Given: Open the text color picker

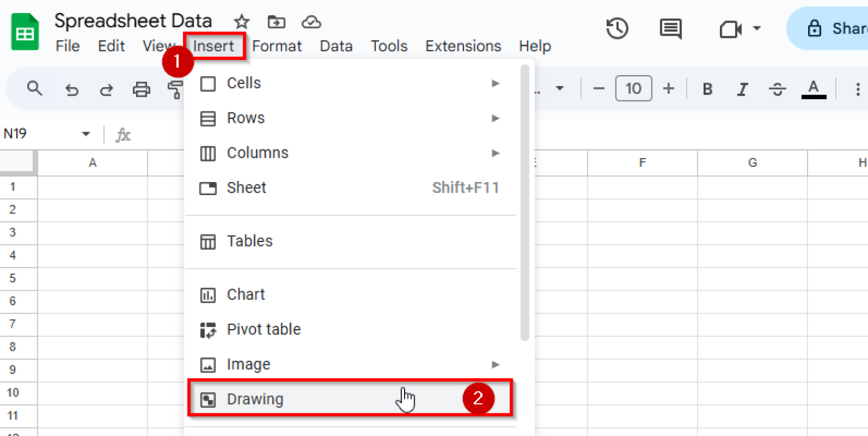Looking at the screenshot, I should 813,88.
